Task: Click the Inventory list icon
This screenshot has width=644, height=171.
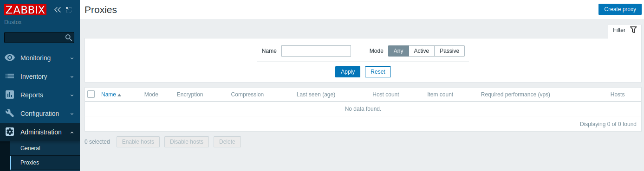Action: pyautogui.click(x=10, y=76)
